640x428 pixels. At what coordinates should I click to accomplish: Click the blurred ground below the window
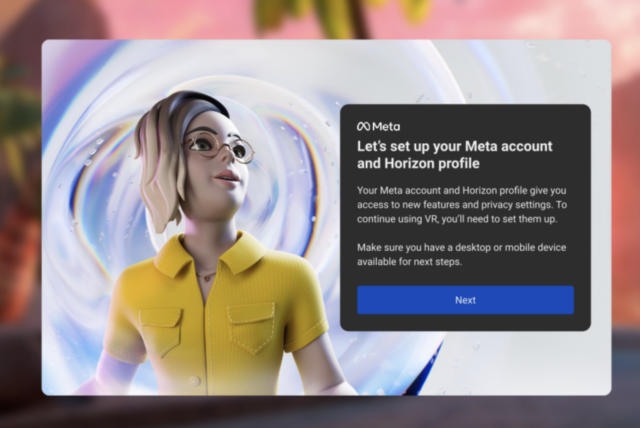320,412
